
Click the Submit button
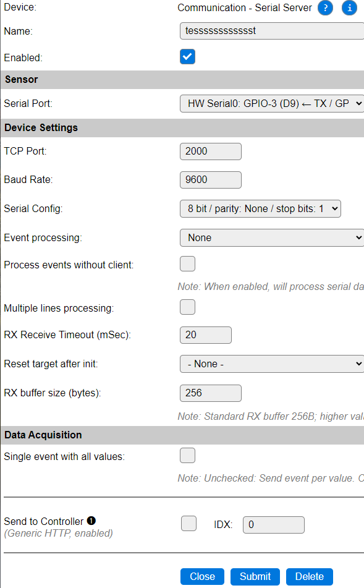point(255,576)
